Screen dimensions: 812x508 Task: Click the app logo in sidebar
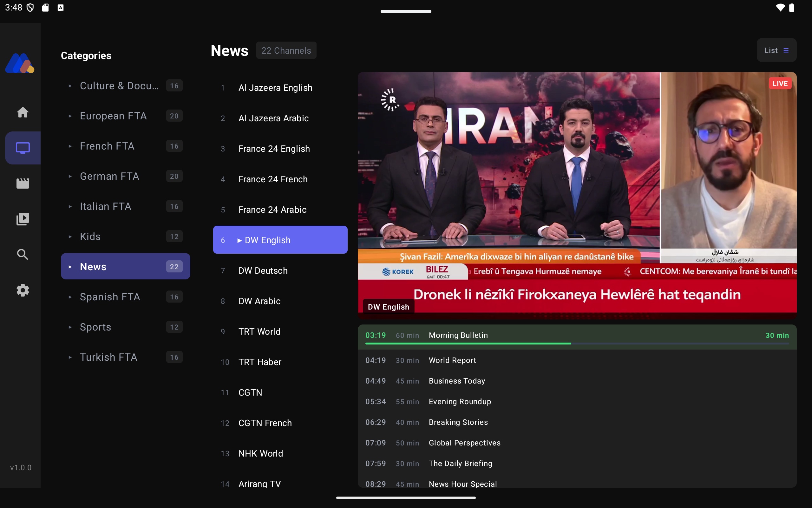click(20, 63)
